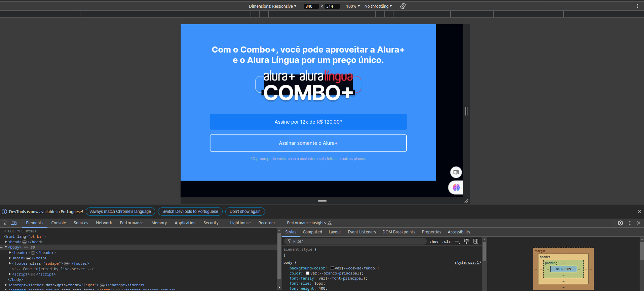The height and width of the screenshot is (291, 644).
Task: Toggle the computed styles sidebar icon
Action: pos(476,241)
